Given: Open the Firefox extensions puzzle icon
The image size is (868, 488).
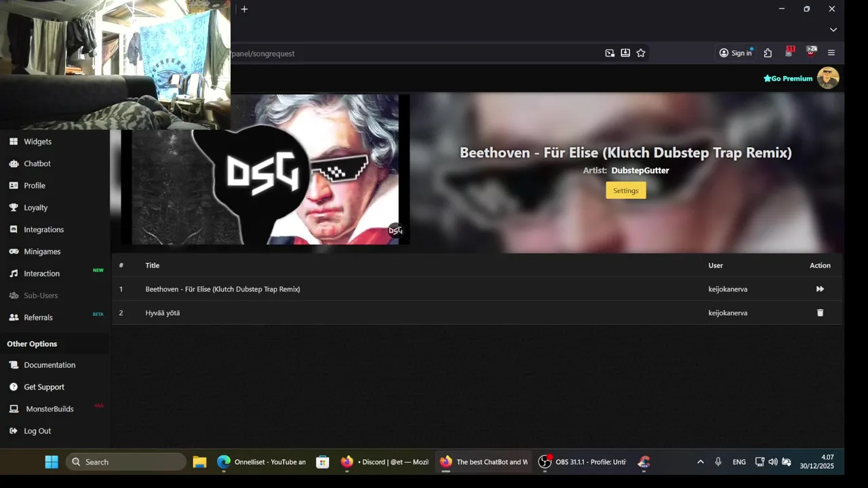Looking at the screenshot, I should (768, 53).
